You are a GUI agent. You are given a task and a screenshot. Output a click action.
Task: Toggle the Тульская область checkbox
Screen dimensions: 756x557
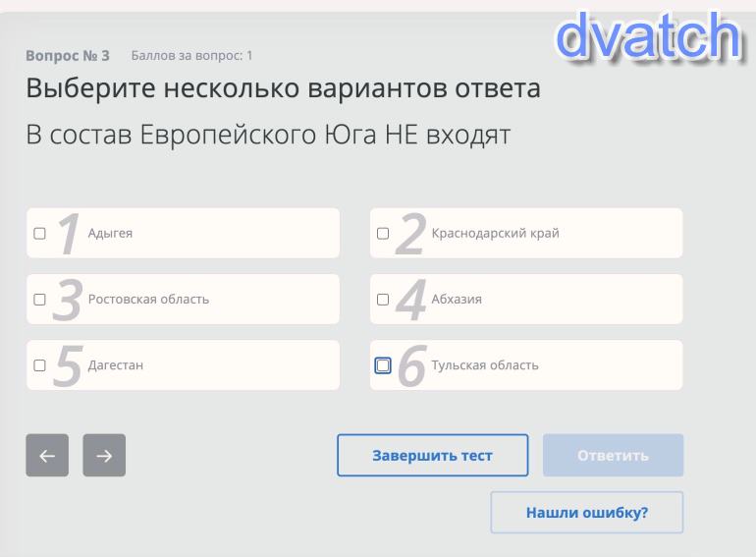[x=383, y=365]
